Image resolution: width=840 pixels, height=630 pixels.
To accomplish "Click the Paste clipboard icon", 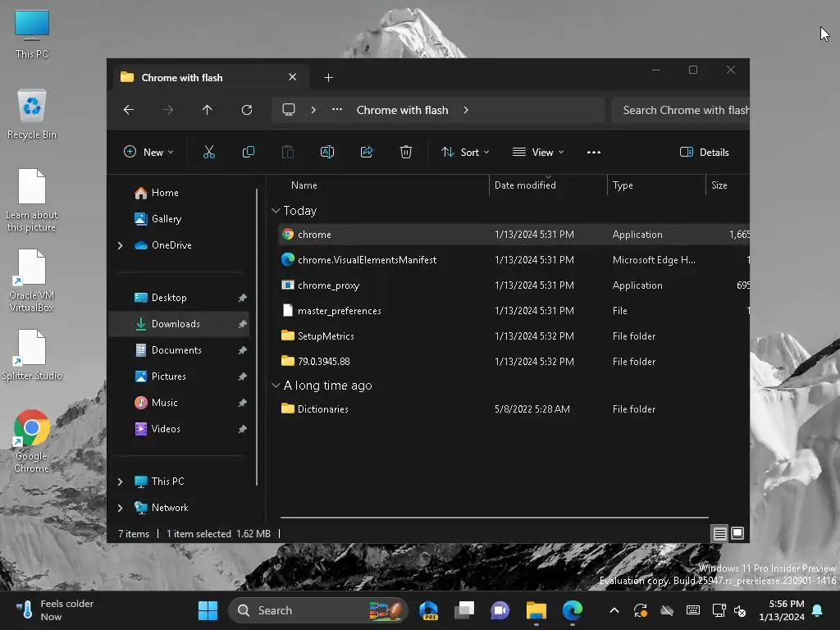I will click(x=288, y=152).
